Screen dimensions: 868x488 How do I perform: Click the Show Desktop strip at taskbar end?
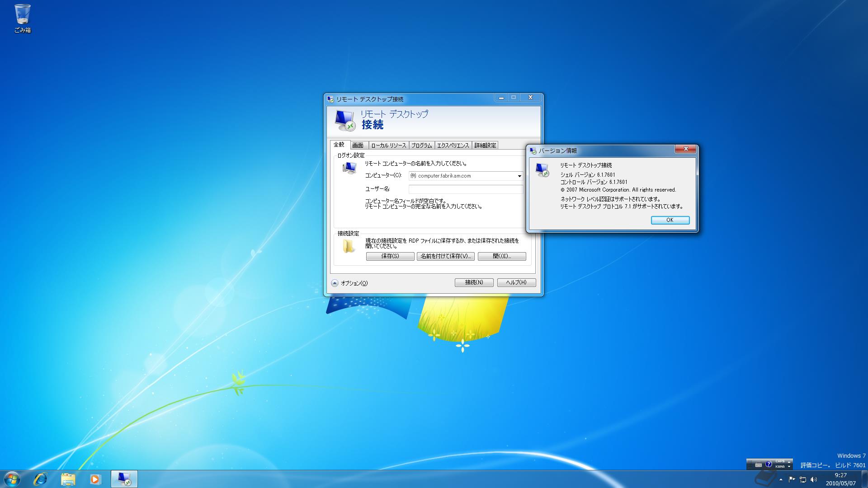tap(864, 479)
